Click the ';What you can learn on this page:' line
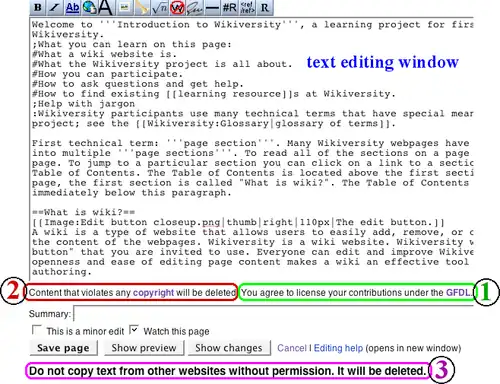The image size is (500, 384). click(132, 44)
